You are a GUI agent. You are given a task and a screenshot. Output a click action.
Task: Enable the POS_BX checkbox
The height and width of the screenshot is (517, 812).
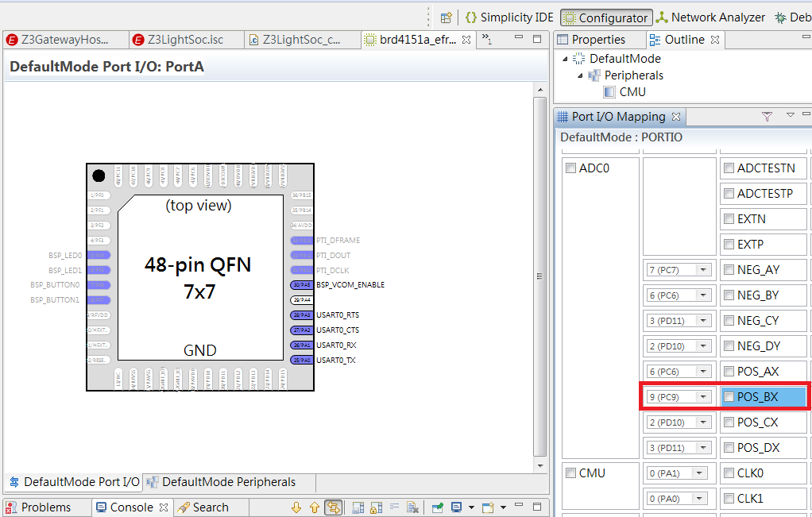pos(728,396)
